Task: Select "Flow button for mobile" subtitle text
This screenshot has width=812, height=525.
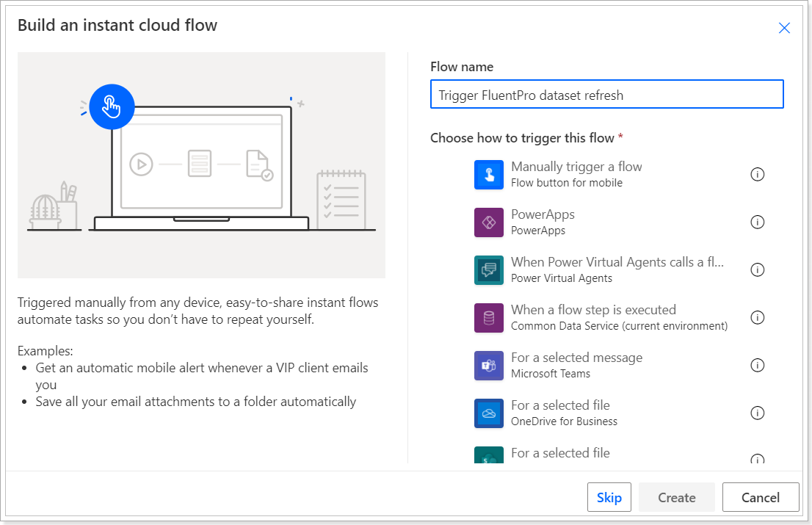Action: point(567,183)
